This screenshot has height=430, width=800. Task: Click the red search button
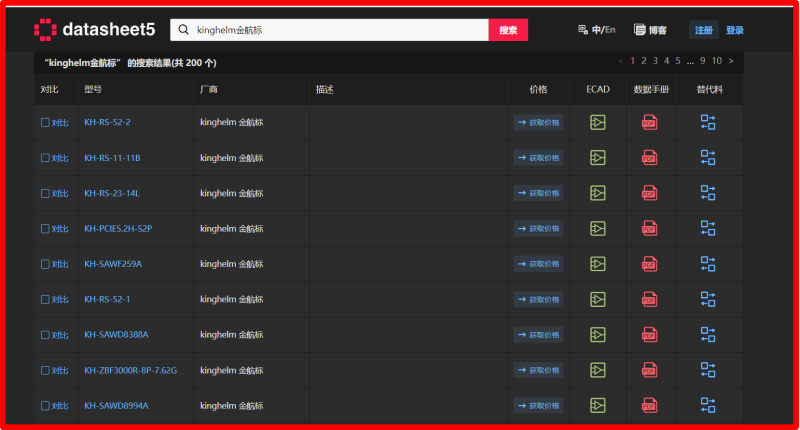[508, 30]
